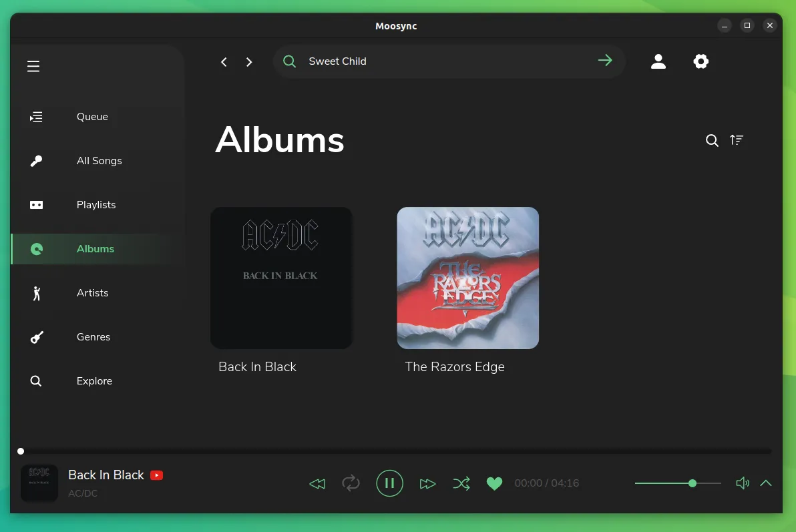Viewport: 796px width, 532px height.
Task: Open the album sort options icon
Action: [x=737, y=140]
